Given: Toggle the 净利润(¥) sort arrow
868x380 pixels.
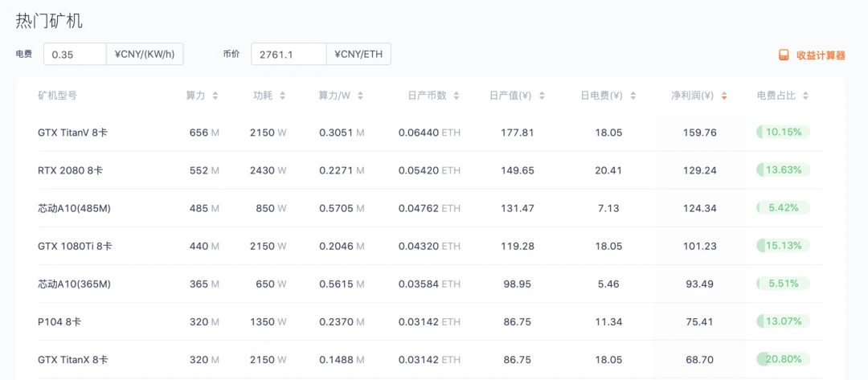Looking at the screenshot, I should (x=724, y=96).
